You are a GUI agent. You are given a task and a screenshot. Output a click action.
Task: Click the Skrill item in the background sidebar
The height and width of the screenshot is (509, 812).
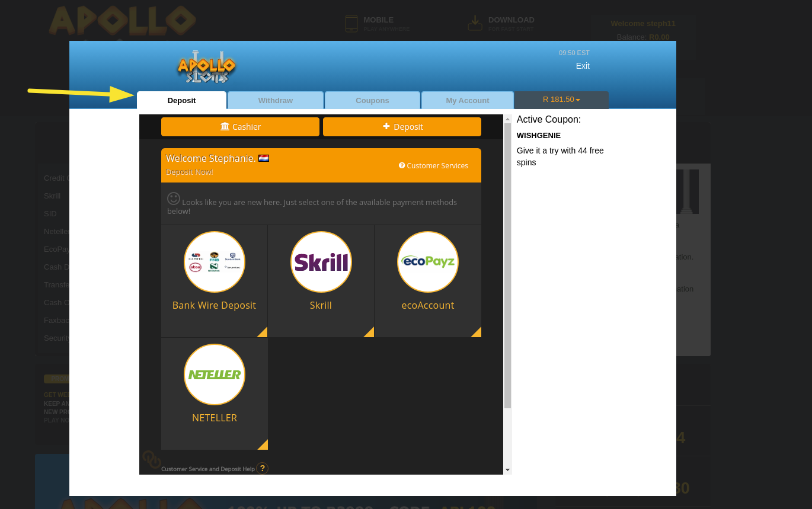click(52, 196)
